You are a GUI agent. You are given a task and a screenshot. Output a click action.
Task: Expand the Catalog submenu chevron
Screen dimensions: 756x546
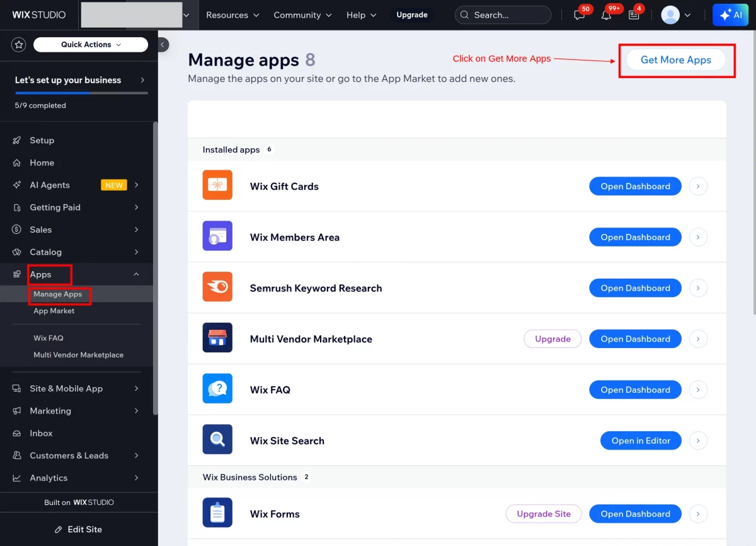click(x=137, y=252)
